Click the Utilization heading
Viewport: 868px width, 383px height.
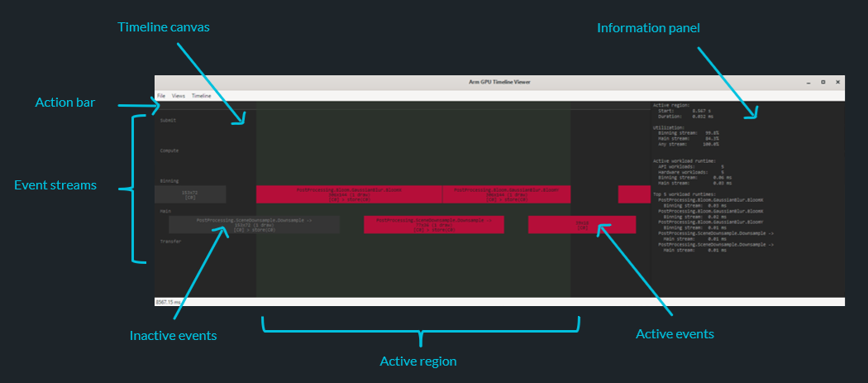[670, 127]
